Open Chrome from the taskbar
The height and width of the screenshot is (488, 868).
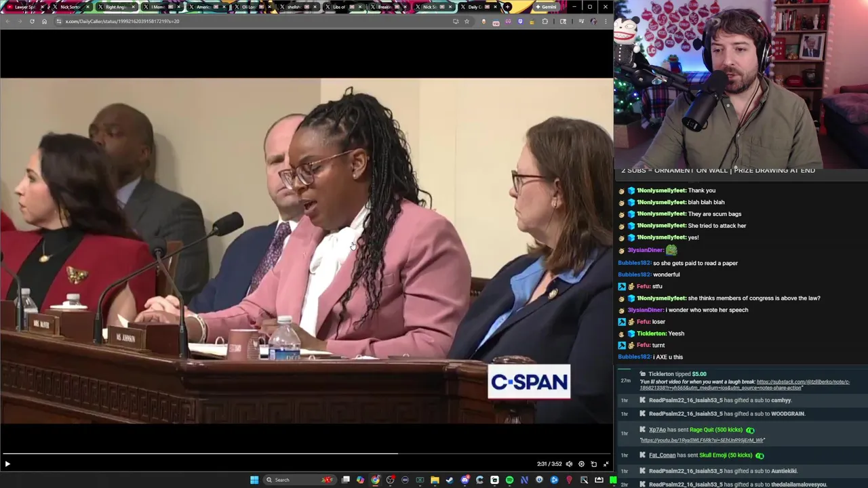[x=376, y=480]
